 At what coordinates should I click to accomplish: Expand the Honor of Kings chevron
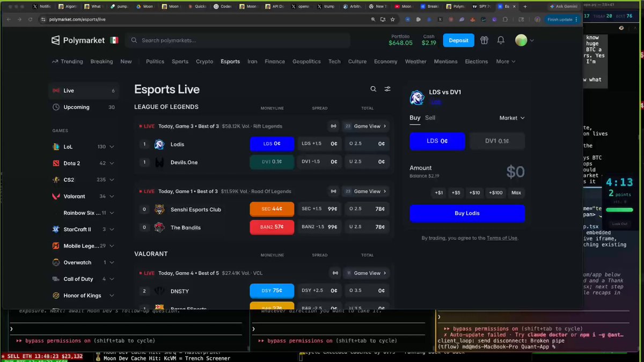[112, 295]
